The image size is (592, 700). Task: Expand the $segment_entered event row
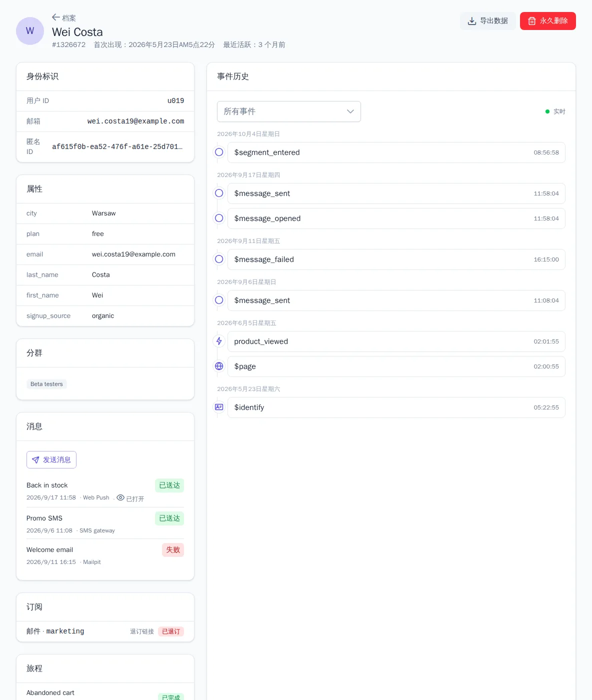point(396,152)
